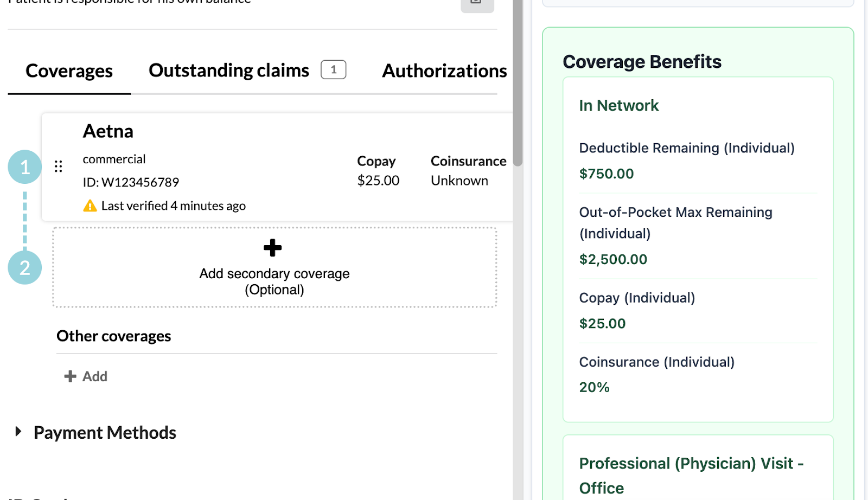The width and height of the screenshot is (868, 500).
Task: Click the step 1 primary coverage circle
Action: pyautogui.click(x=25, y=167)
